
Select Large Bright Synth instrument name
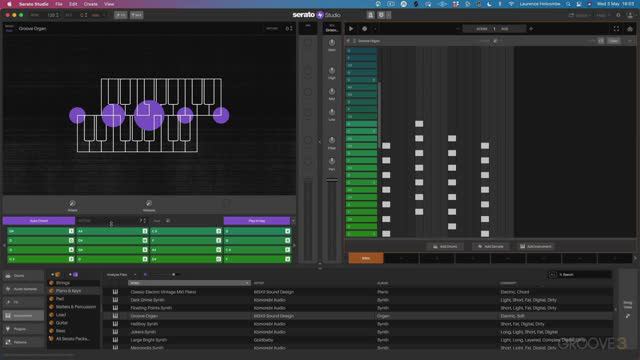point(148,340)
